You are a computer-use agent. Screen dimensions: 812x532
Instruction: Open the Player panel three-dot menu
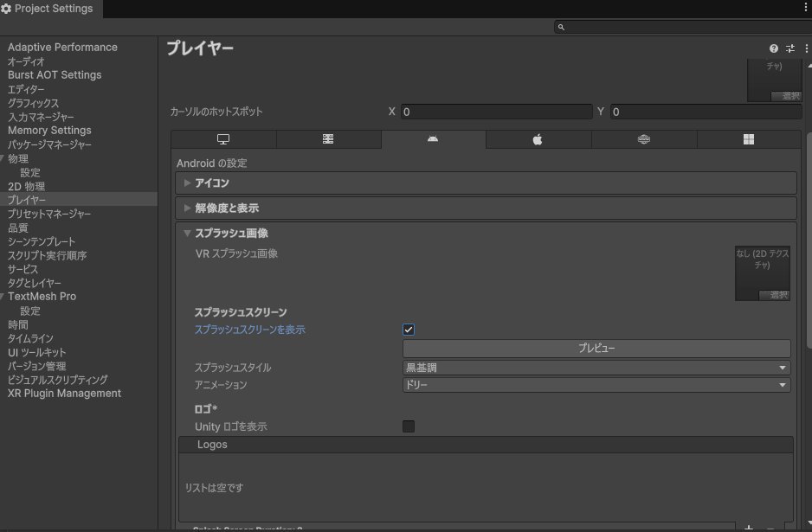pyautogui.click(x=806, y=48)
